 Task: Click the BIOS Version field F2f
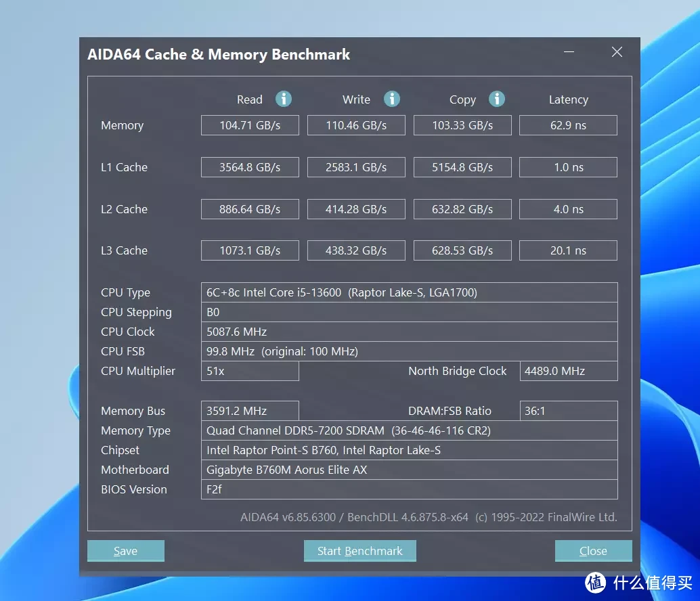[410, 489]
